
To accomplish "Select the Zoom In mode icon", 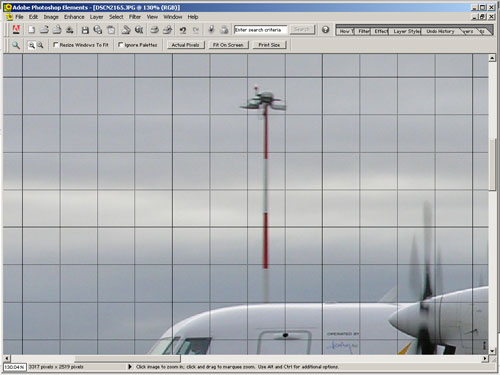I will [31, 45].
